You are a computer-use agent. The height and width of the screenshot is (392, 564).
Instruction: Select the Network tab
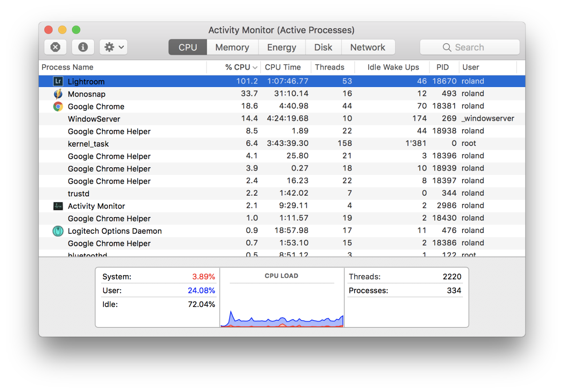(368, 48)
